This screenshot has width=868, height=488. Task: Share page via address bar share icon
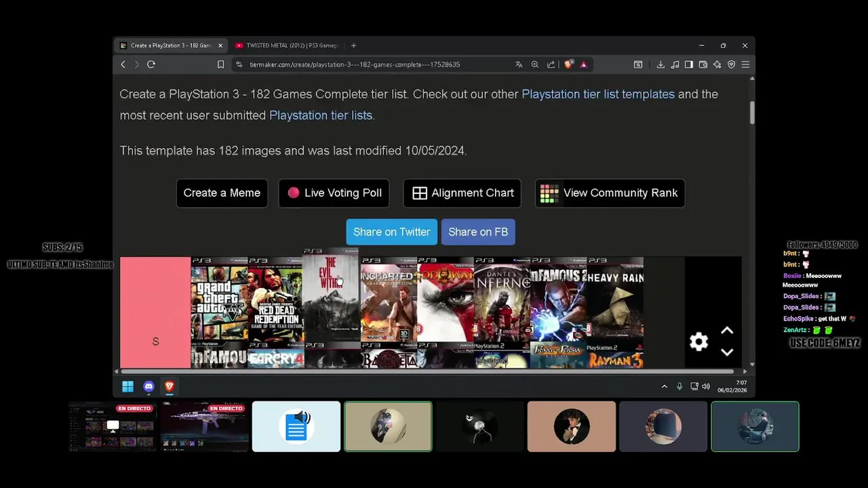coord(551,64)
